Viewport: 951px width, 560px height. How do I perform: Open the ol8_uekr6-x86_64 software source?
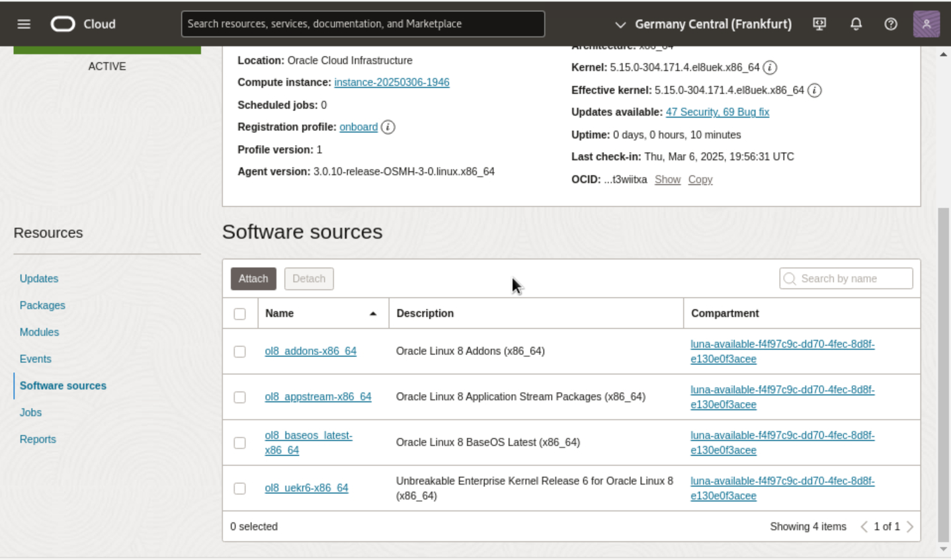(306, 488)
